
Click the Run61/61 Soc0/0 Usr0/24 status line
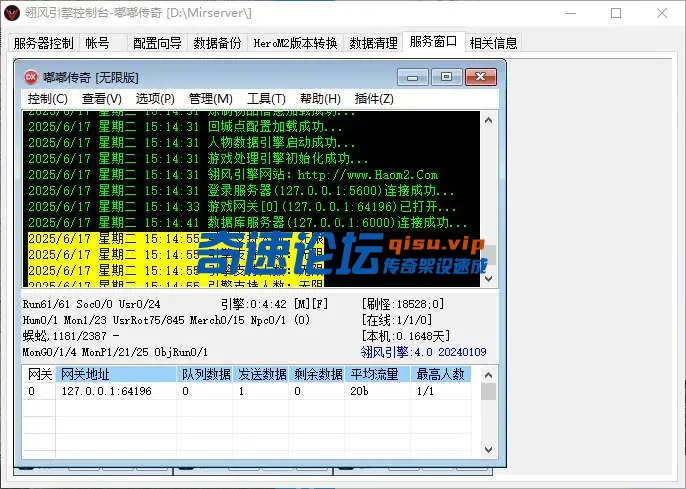pos(91,304)
